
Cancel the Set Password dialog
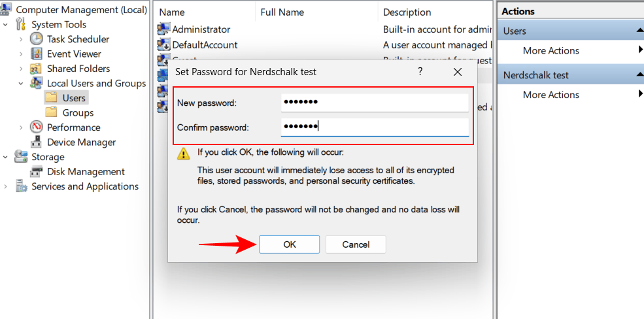tap(356, 244)
